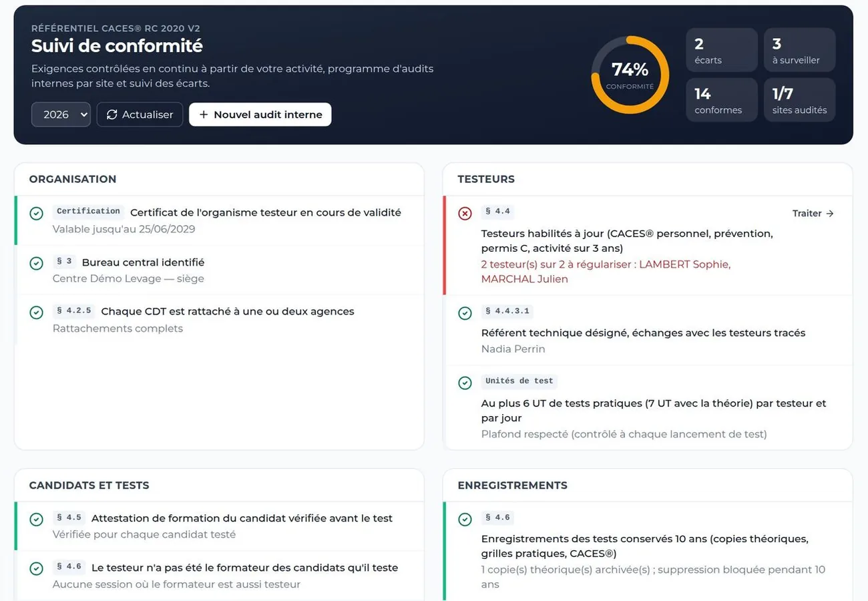868x601 pixels.
Task: Click the text Valable jusqu'au 25/06/2029
Action: pyautogui.click(x=124, y=229)
